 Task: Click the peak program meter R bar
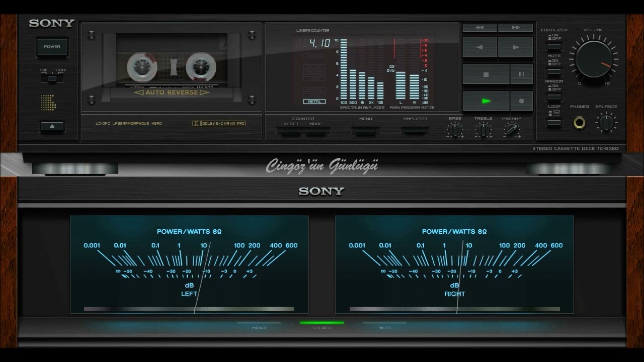(x=415, y=86)
